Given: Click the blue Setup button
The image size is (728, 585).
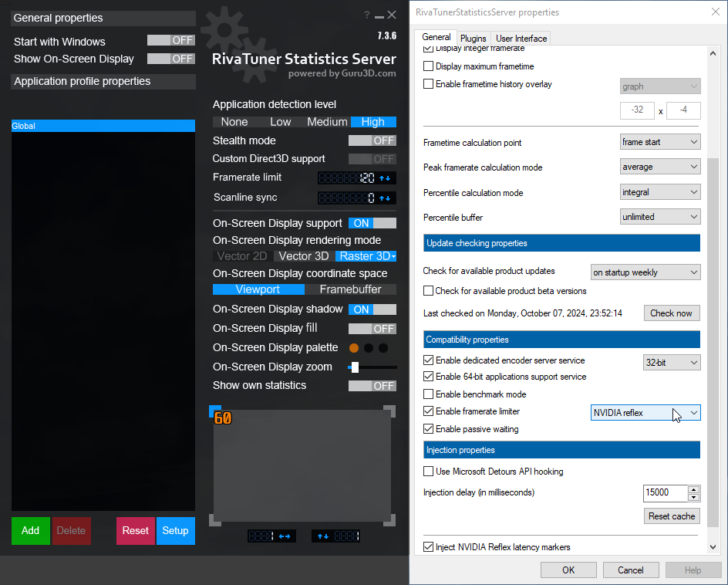Looking at the screenshot, I should [176, 531].
